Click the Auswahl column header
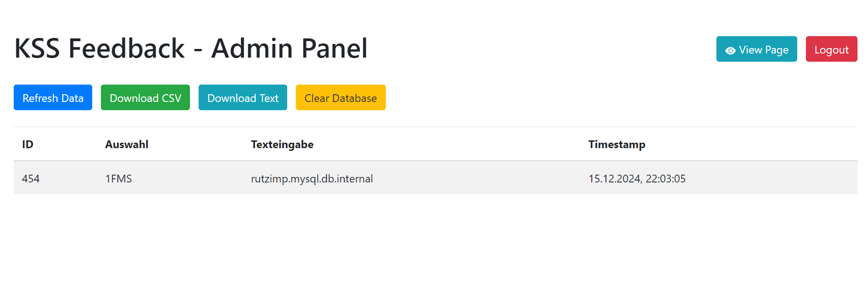Screen dimensions: 868x294 point(127,144)
